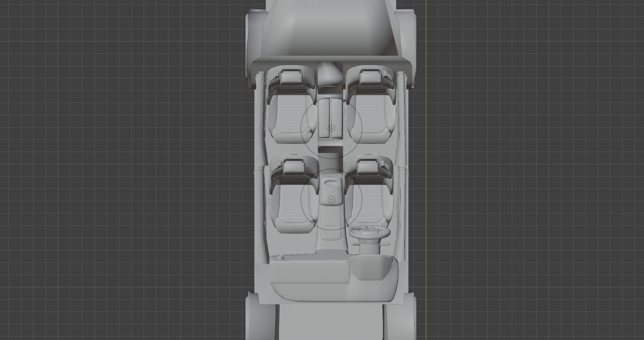Select the front passenger seat beside the driver

[x=293, y=193]
